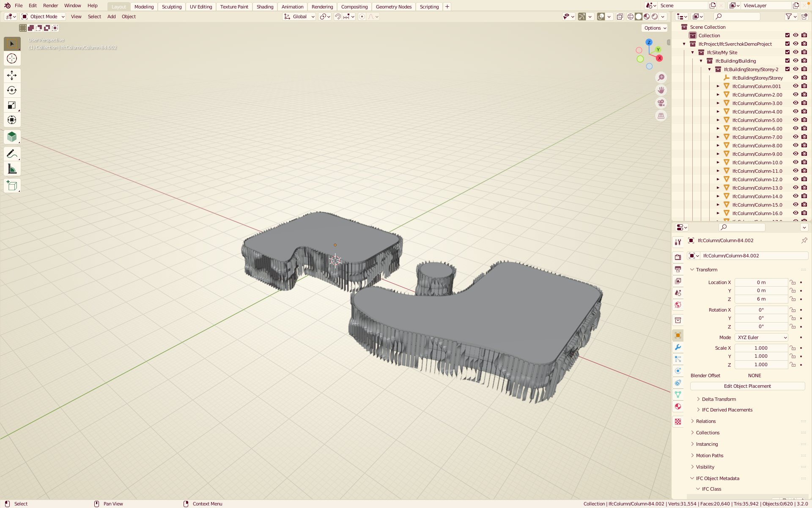Select the Cursor tool in the toolbar
This screenshot has height=508, width=812.
tap(12, 58)
